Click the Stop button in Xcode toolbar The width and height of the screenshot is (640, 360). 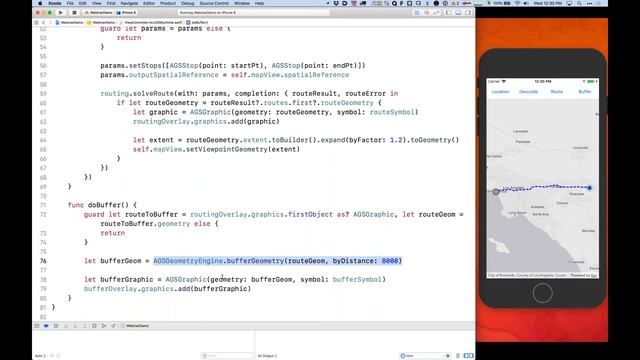74,13
